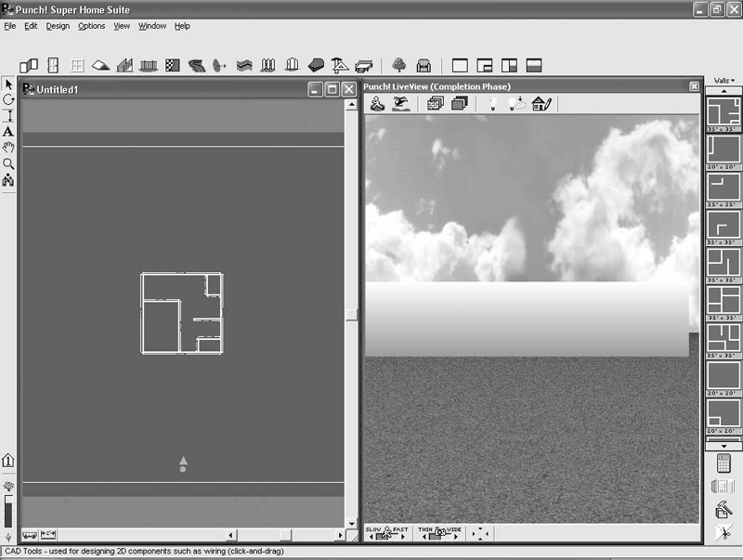
Task: Click the house with pencil icon
Action: click(541, 103)
